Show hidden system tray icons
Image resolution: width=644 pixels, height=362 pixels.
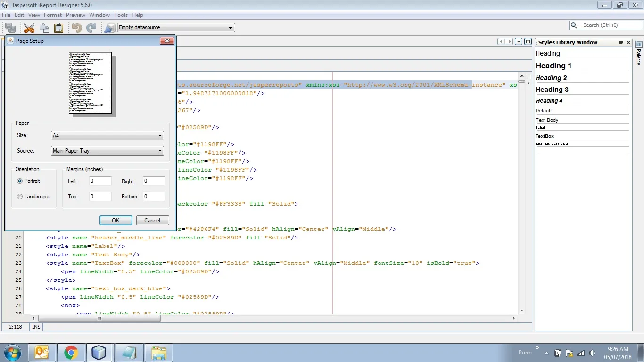point(547,353)
